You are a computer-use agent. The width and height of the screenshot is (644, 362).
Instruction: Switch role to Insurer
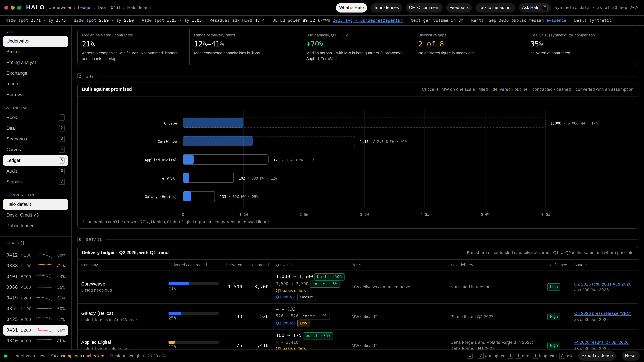pos(35,84)
